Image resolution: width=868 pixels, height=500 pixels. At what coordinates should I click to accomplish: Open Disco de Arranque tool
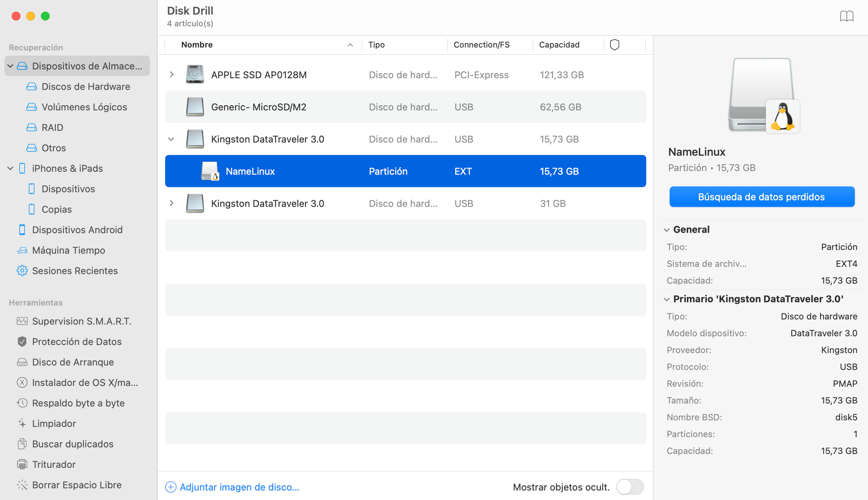(73, 362)
